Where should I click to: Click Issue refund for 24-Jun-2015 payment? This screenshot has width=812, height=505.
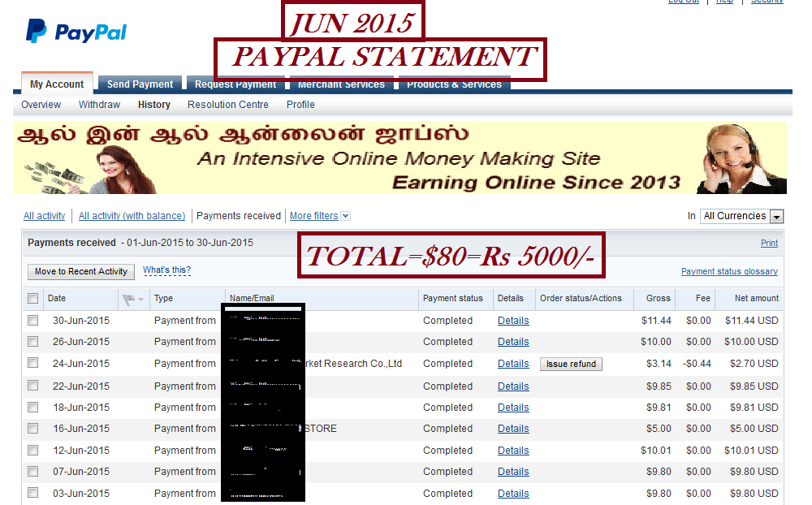(571, 364)
